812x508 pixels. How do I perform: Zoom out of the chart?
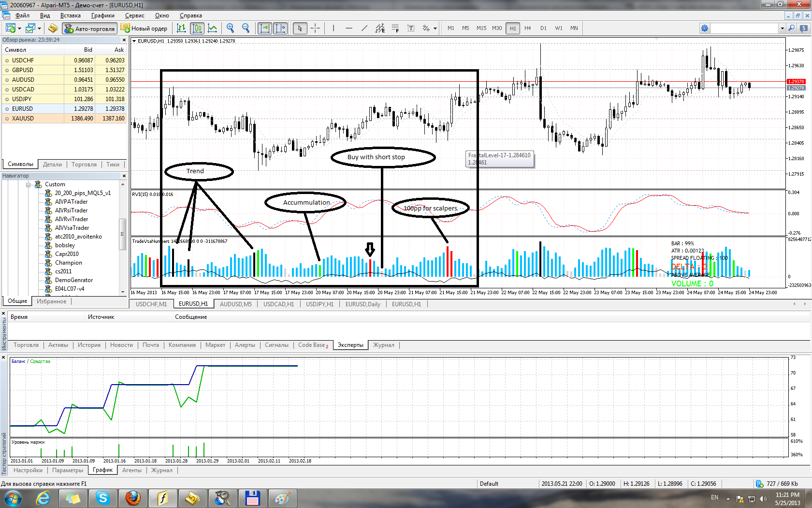(x=246, y=28)
